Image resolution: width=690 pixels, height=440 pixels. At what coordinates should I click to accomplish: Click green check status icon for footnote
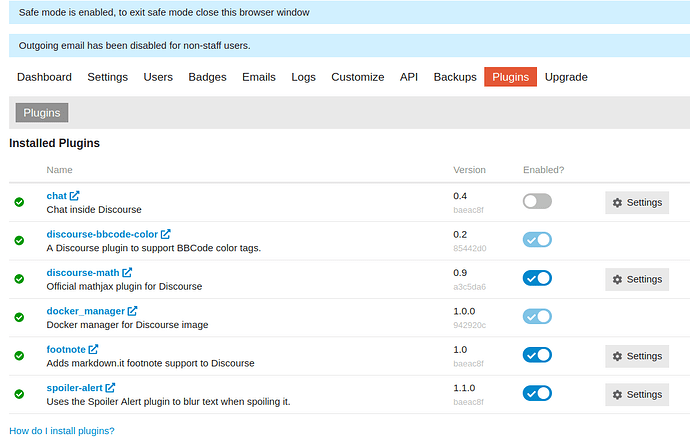click(19, 356)
